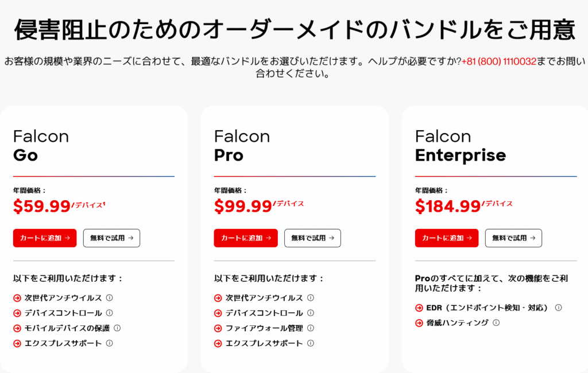Start free trial of Falcon Go
588x373 pixels.
click(x=112, y=238)
